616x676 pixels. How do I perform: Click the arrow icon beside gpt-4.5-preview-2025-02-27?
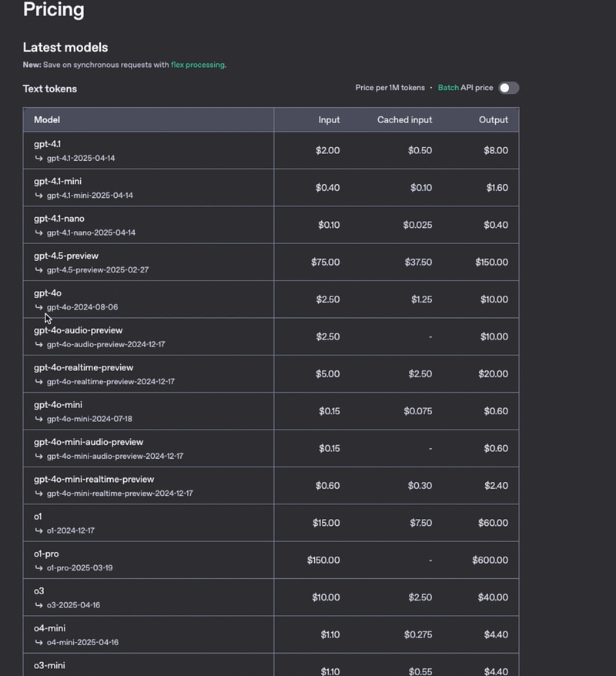(x=38, y=270)
